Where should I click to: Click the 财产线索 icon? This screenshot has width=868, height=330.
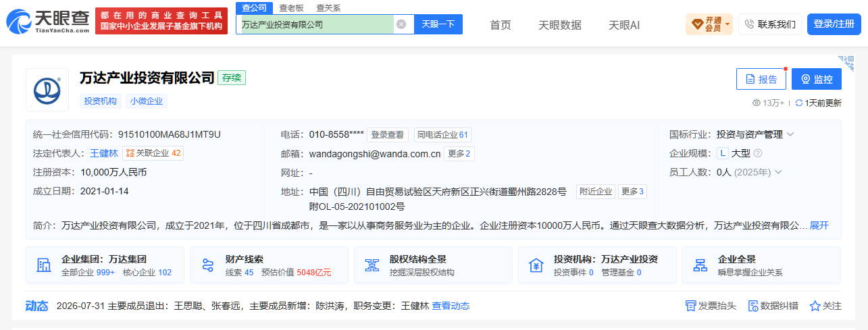[208, 265]
